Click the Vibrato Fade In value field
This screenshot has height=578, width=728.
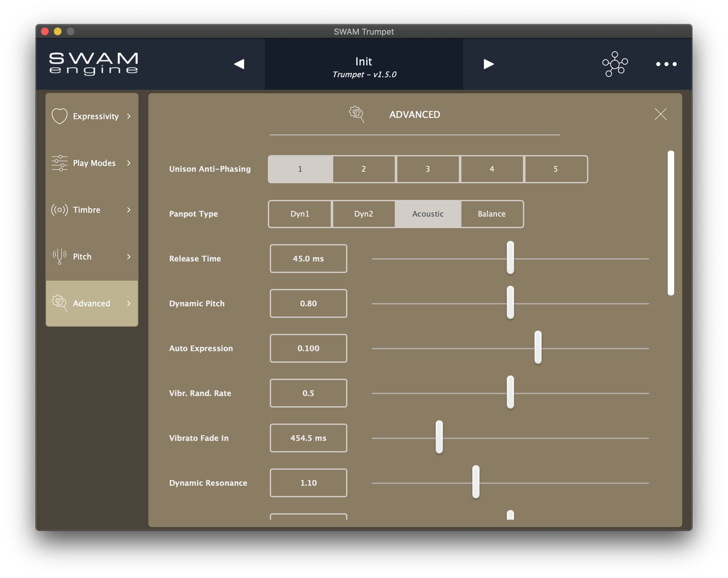pos(308,438)
